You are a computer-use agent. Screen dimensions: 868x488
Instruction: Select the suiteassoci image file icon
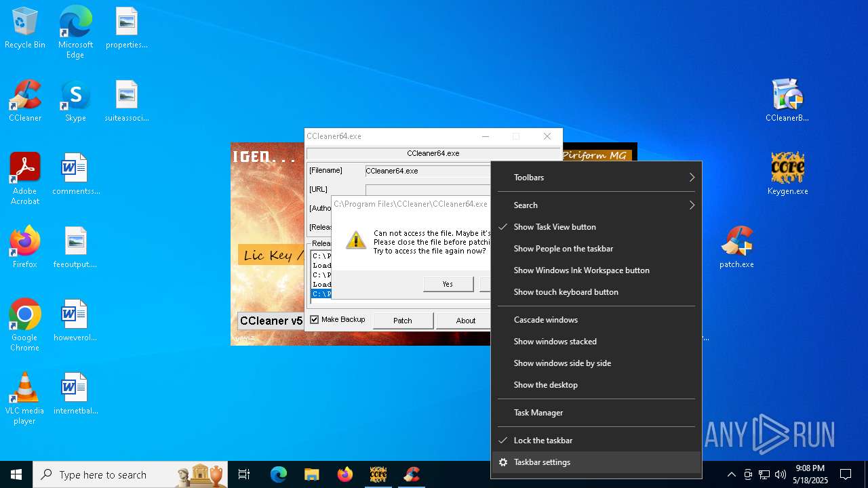(127, 101)
